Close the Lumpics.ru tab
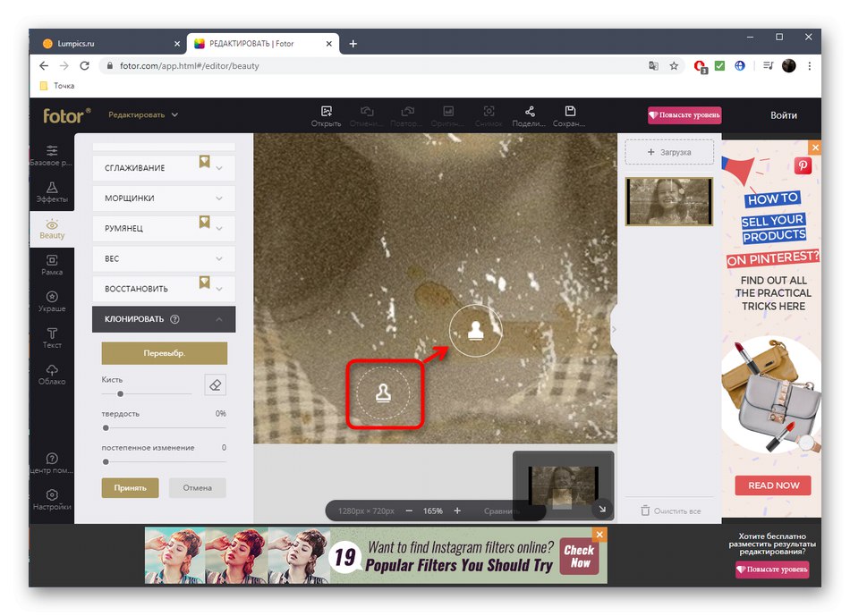The height and width of the screenshot is (616, 850). click(x=177, y=43)
